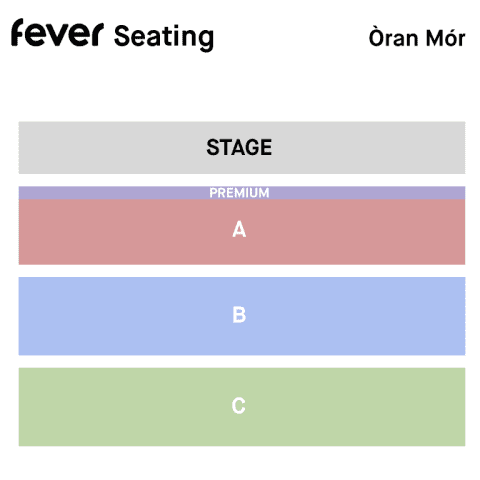Click the white gap between sections A and B

tap(242, 271)
